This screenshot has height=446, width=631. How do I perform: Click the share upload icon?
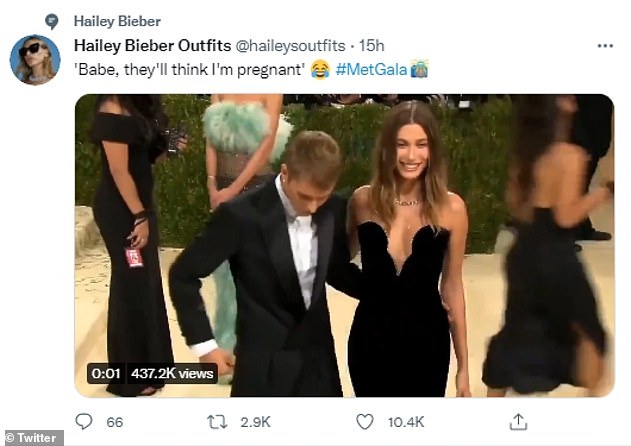click(x=517, y=421)
